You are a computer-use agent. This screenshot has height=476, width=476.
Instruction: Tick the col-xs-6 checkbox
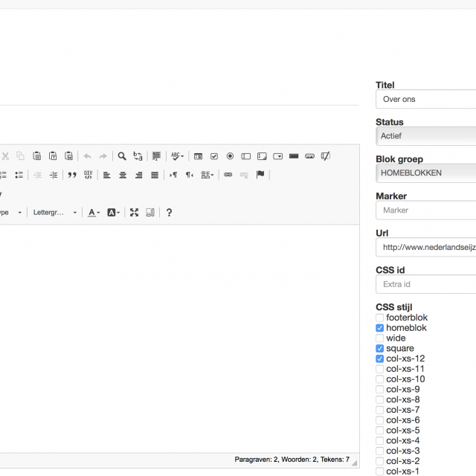(380, 420)
